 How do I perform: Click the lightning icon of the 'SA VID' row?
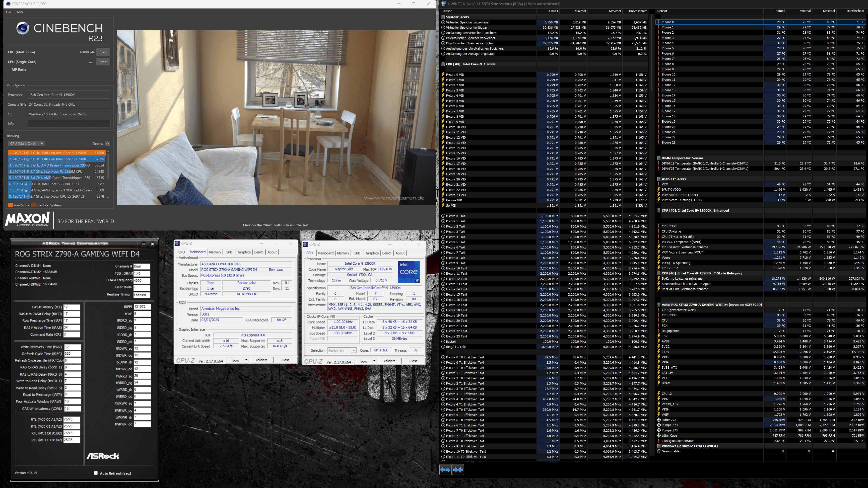[x=443, y=205]
